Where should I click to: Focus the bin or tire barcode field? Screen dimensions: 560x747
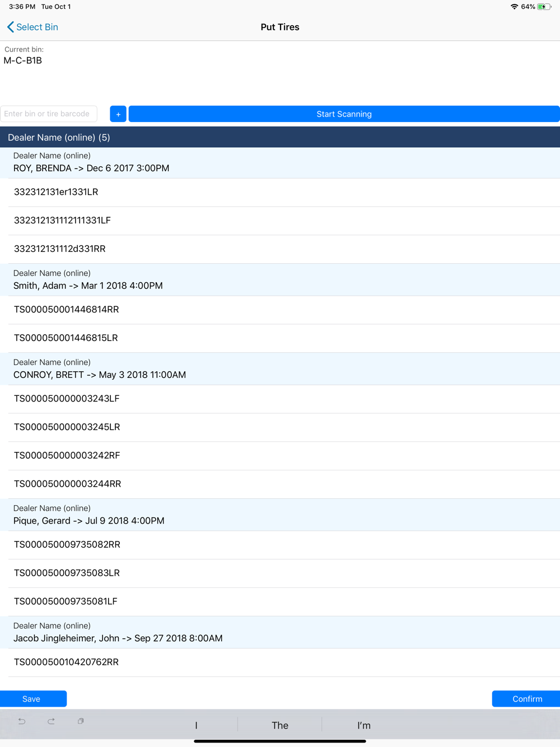click(49, 114)
